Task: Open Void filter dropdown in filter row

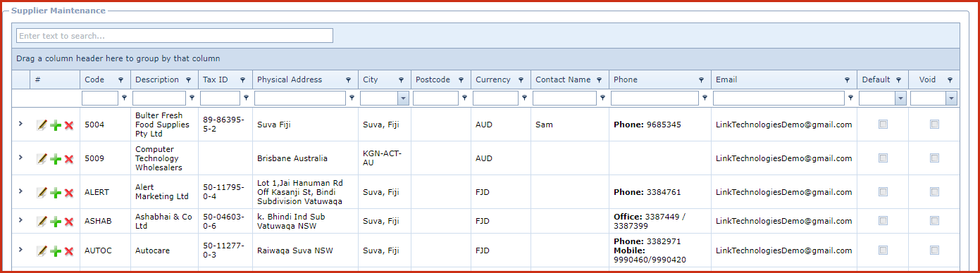Action: (952, 99)
